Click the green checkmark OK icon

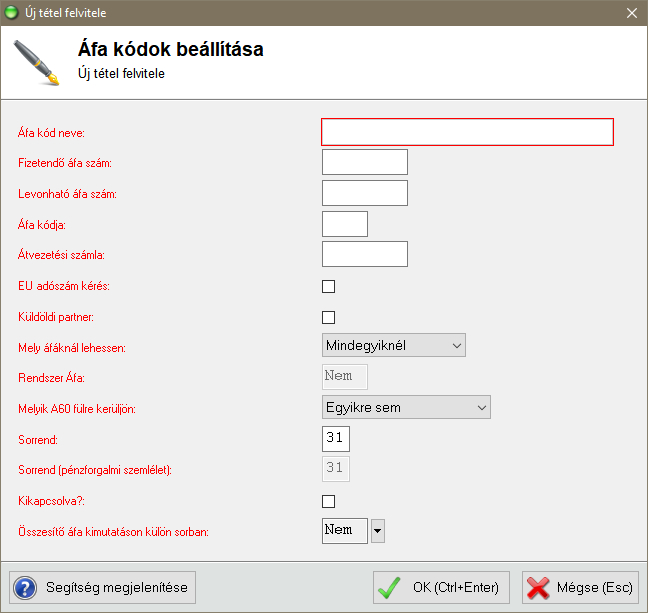(390, 588)
